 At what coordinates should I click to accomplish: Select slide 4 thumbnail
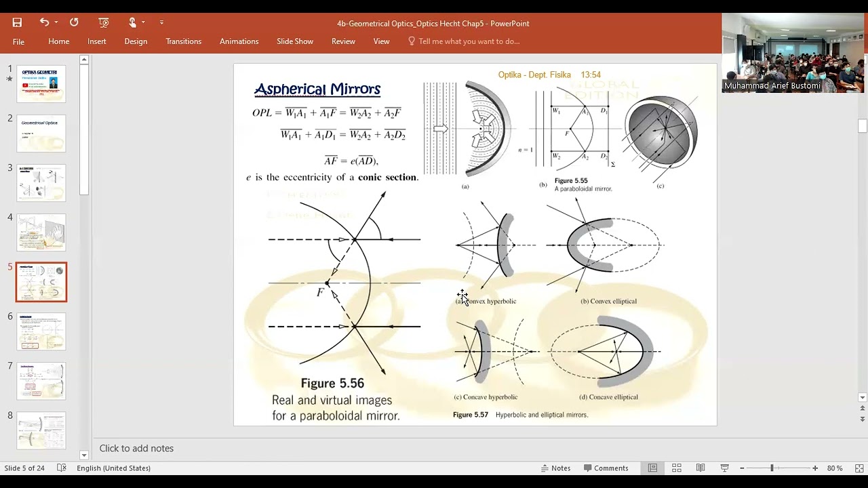click(41, 232)
